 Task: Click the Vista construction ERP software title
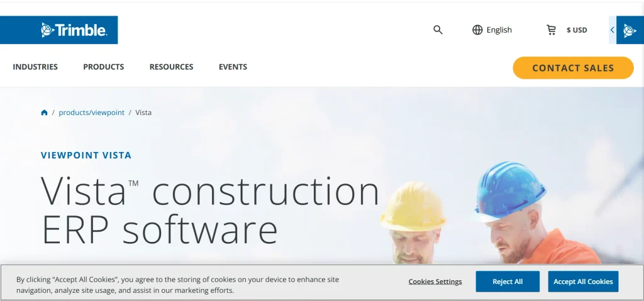tap(210, 210)
